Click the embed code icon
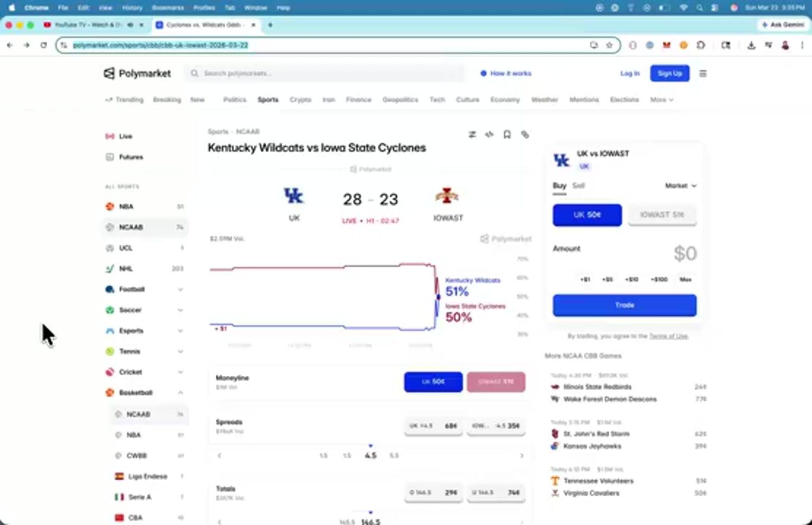Image resolution: width=812 pixels, height=525 pixels. tap(489, 134)
